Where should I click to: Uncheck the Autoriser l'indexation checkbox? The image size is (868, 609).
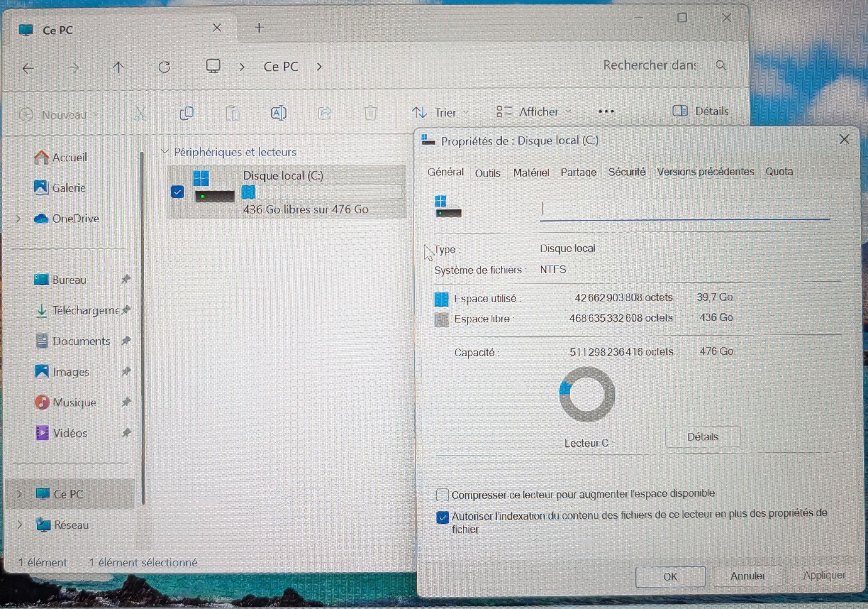point(442,517)
